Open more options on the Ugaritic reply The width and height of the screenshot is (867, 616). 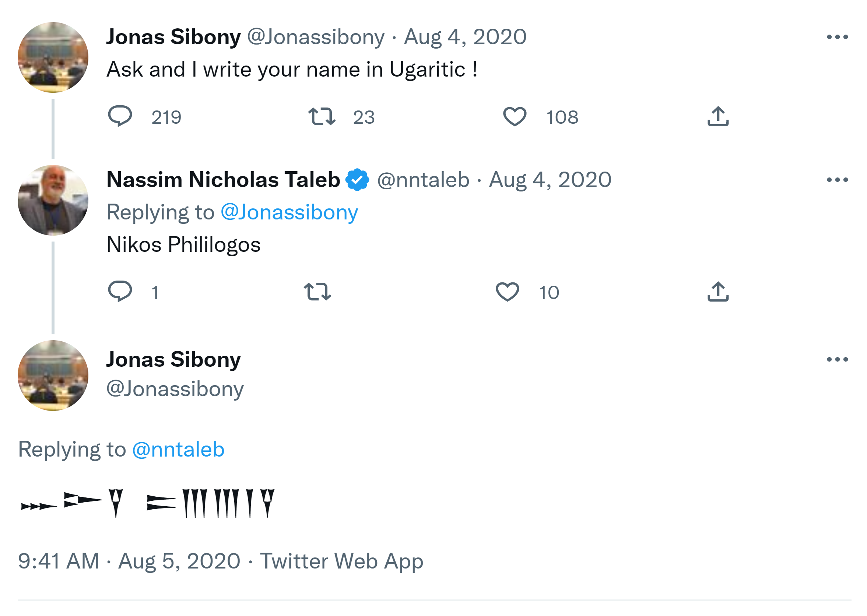pos(837,359)
